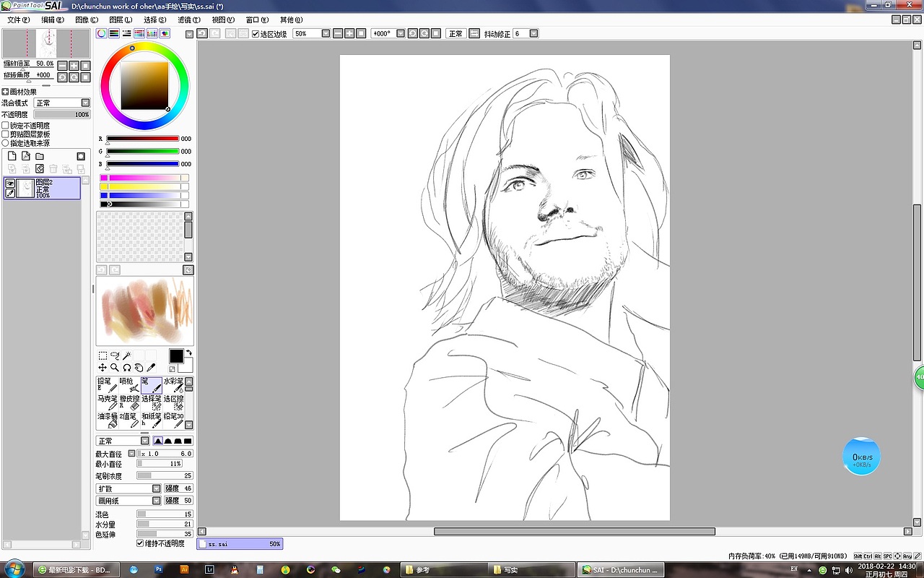Screen dimensions: 924x578
Task: Open the 视图 menu
Action: pos(223,20)
